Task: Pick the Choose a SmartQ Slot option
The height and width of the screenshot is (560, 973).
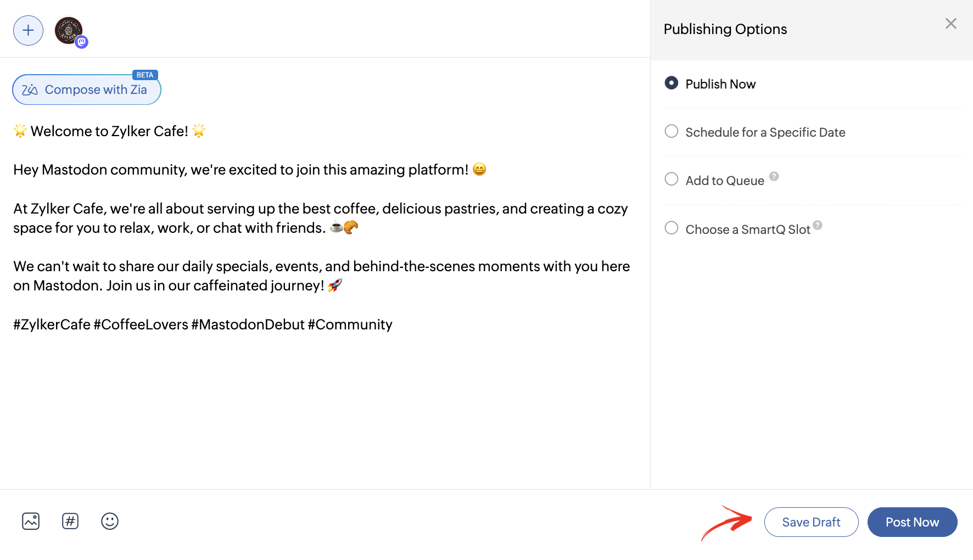Action: (x=671, y=228)
